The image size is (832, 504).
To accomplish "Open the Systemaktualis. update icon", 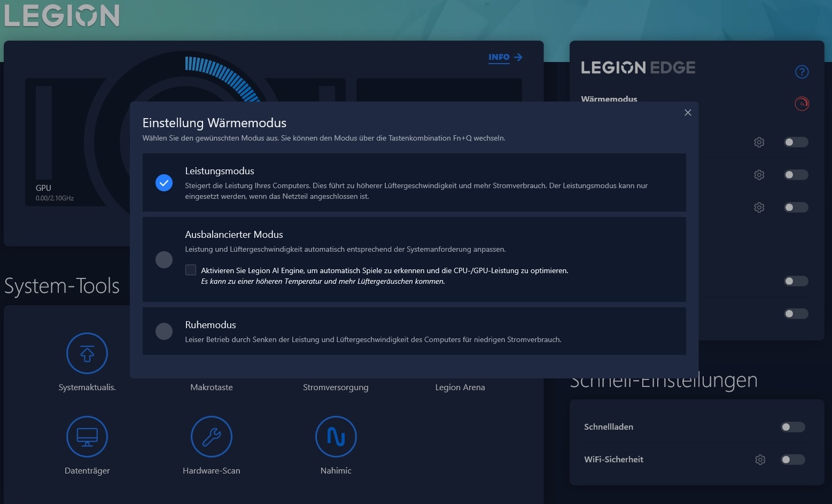I will click(x=87, y=353).
